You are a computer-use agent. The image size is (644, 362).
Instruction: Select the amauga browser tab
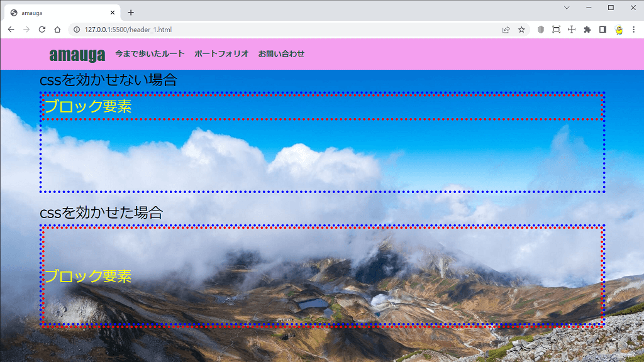point(62,13)
